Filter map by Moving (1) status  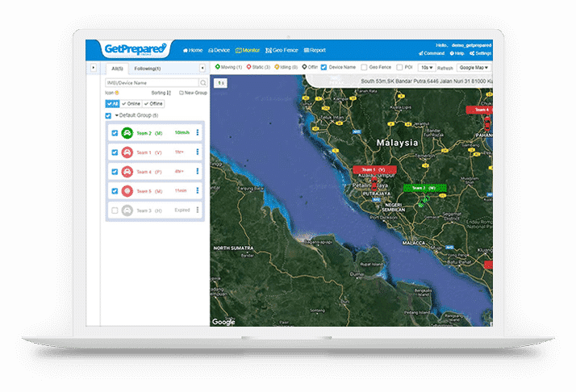coord(228,67)
